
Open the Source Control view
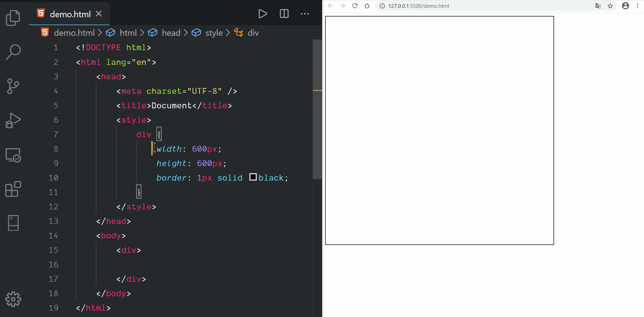click(x=13, y=86)
